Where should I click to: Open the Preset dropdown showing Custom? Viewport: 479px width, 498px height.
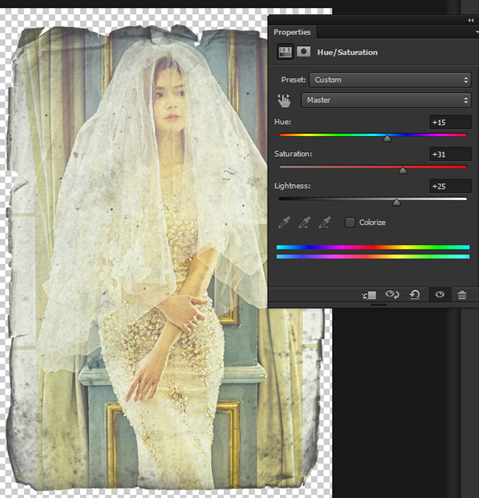coord(390,80)
